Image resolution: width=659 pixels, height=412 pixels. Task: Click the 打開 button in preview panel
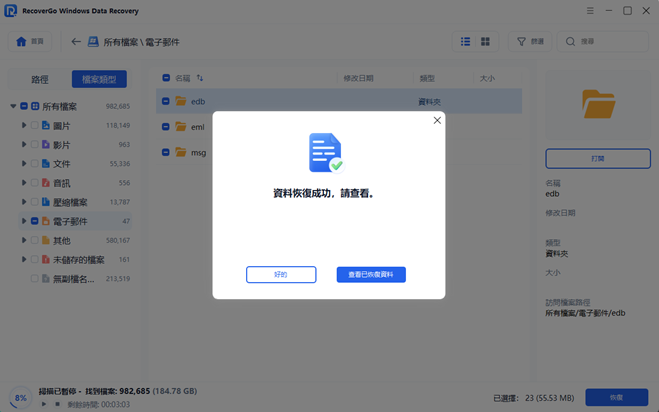(598, 158)
